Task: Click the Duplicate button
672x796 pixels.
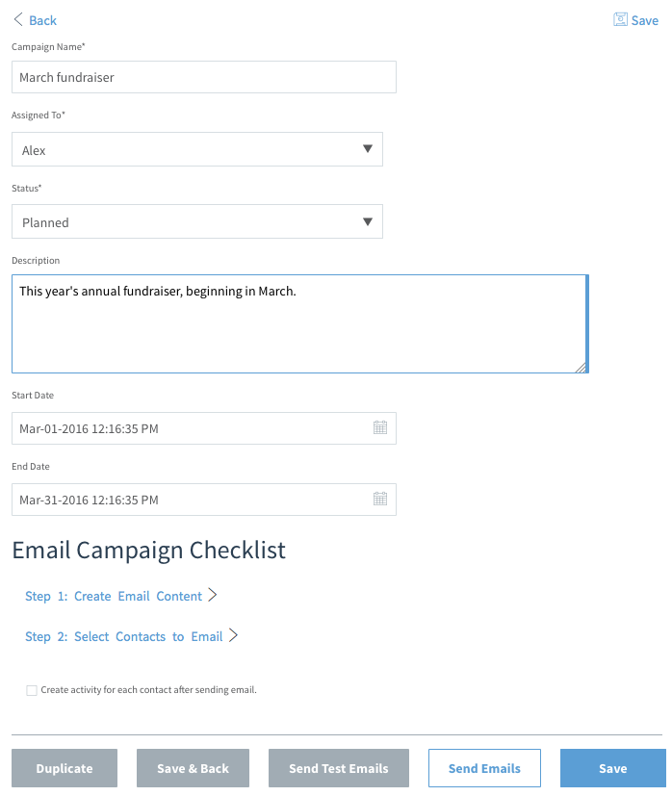Action: (65, 768)
